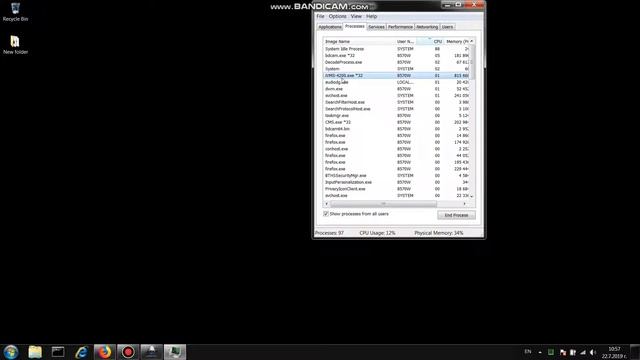
Task: Click the green tray icon
Action: point(551,352)
